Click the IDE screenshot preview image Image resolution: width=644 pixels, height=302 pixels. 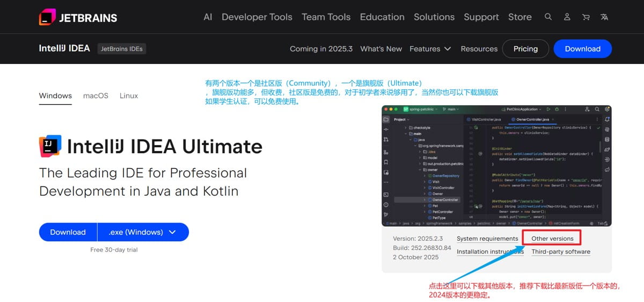coord(496,166)
